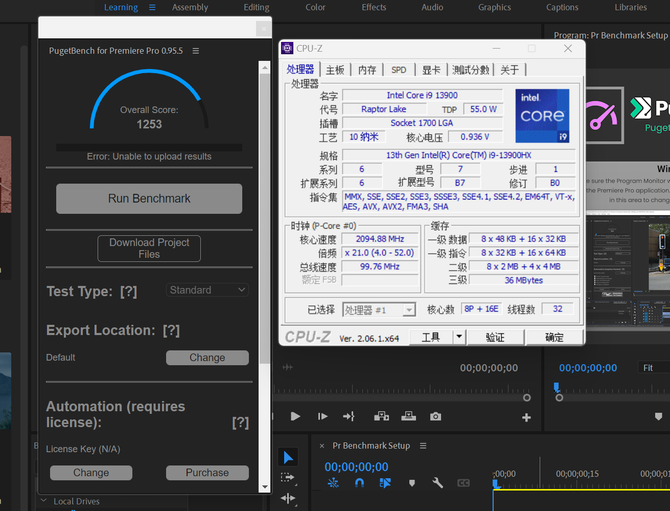Click the Step Forward one frame button
The image size is (670, 511).
(323, 416)
